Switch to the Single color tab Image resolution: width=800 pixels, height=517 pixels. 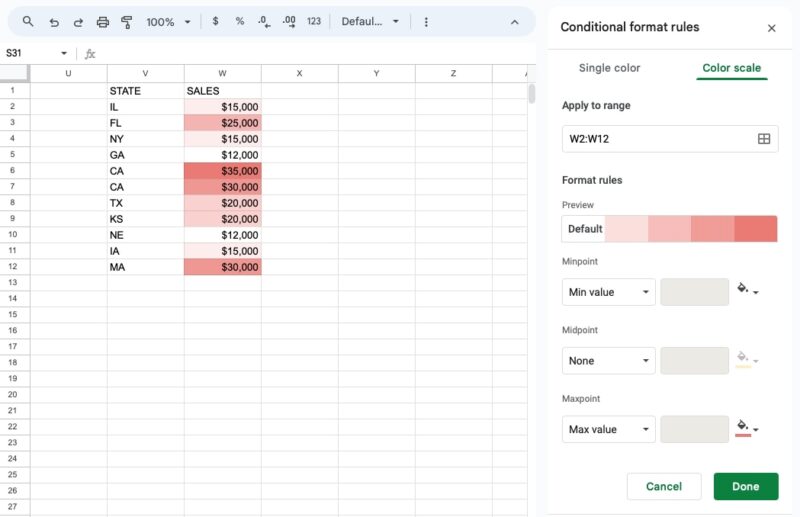(609, 68)
